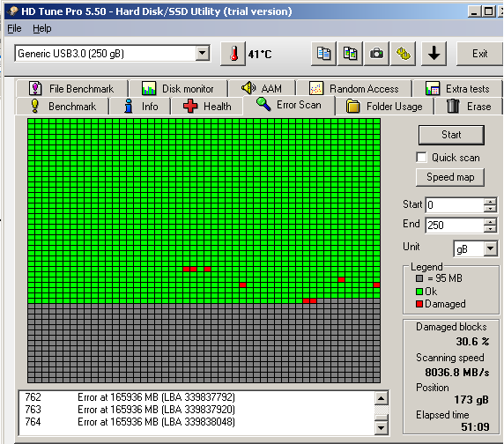Click the Disk monitor chart icon

click(x=149, y=88)
